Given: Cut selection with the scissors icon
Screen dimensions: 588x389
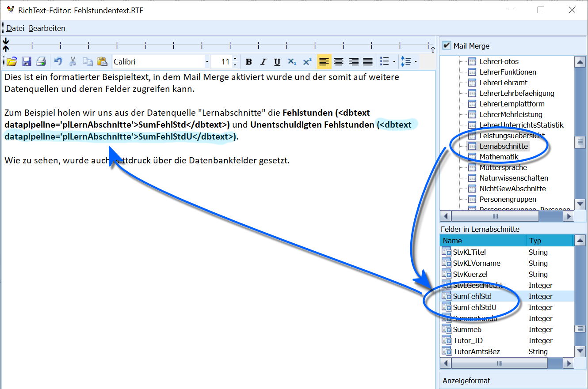Looking at the screenshot, I should pyautogui.click(x=73, y=61).
